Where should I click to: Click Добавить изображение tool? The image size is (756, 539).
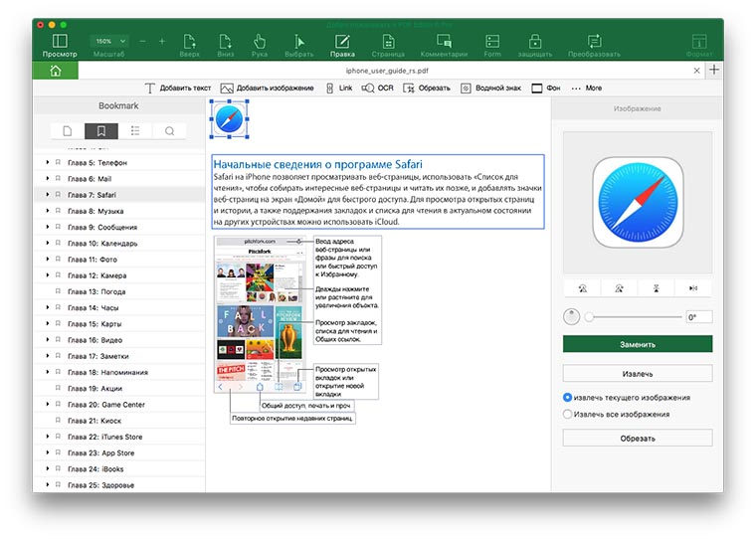268,89
